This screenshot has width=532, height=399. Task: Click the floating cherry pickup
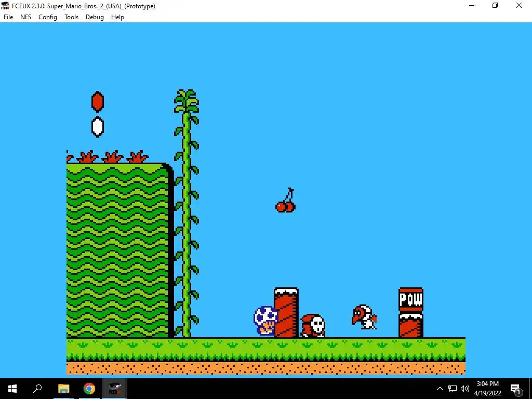coord(285,200)
